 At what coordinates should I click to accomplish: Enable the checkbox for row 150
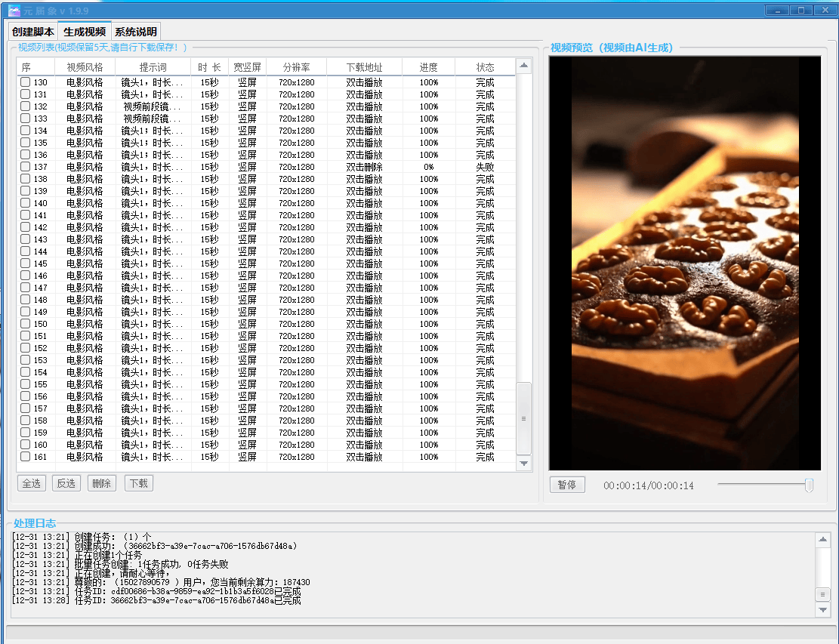[25, 324]
